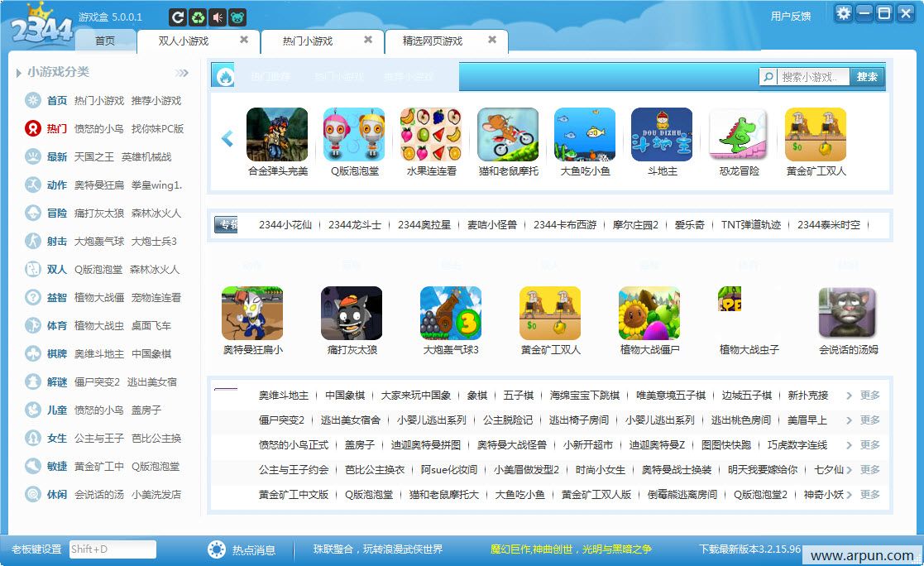Open 下载最新版本3.2.15.96 link

tap(749, 549)
